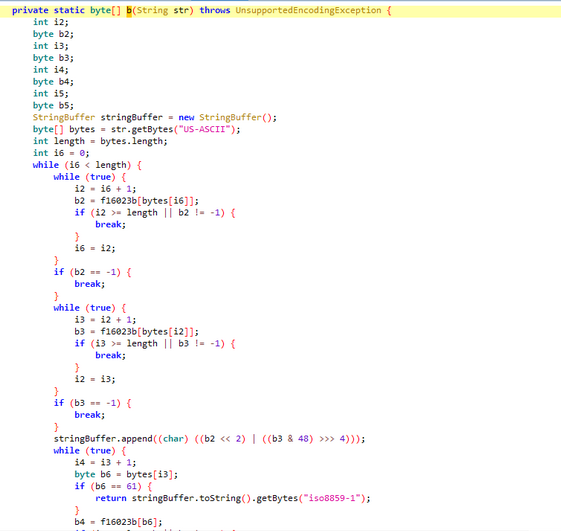Click the line 'int i6 = 0;'
561x531 pixels.
pos(61,153)
